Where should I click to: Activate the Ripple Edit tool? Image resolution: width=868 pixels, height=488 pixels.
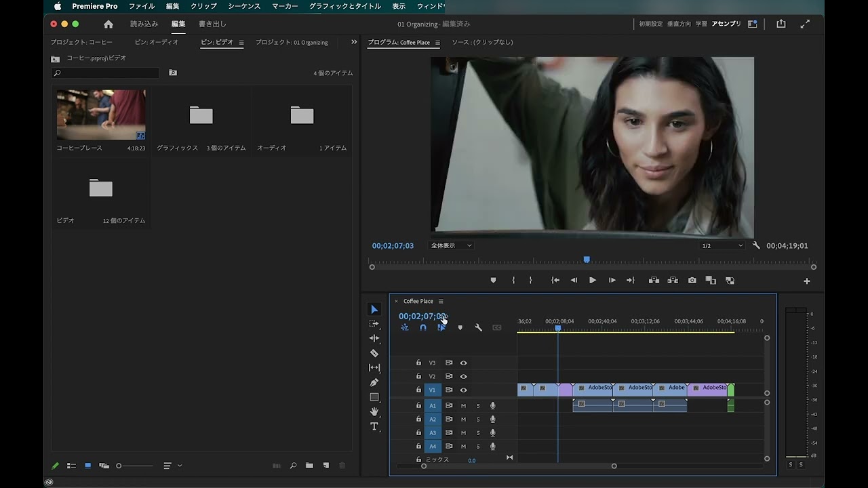click(374, 338)
